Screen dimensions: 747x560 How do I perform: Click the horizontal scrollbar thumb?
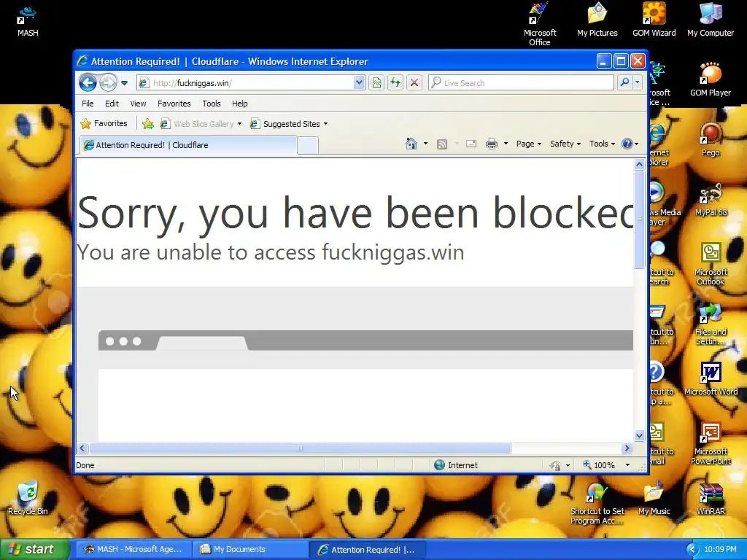click(300, 448)
